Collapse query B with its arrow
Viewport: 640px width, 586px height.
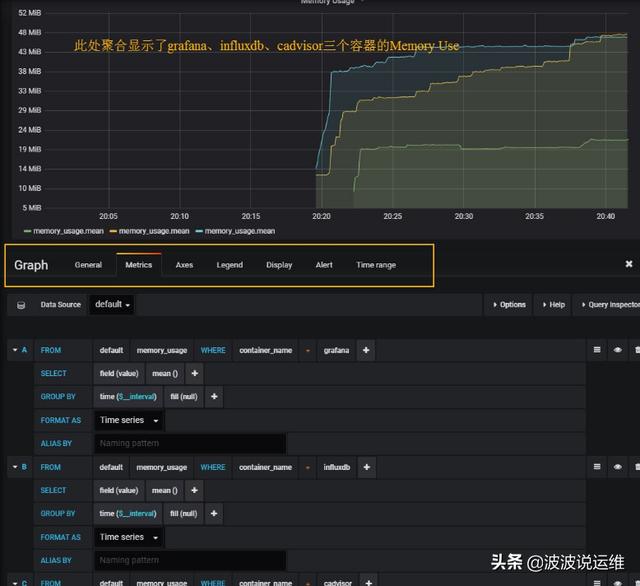point(15,466)
